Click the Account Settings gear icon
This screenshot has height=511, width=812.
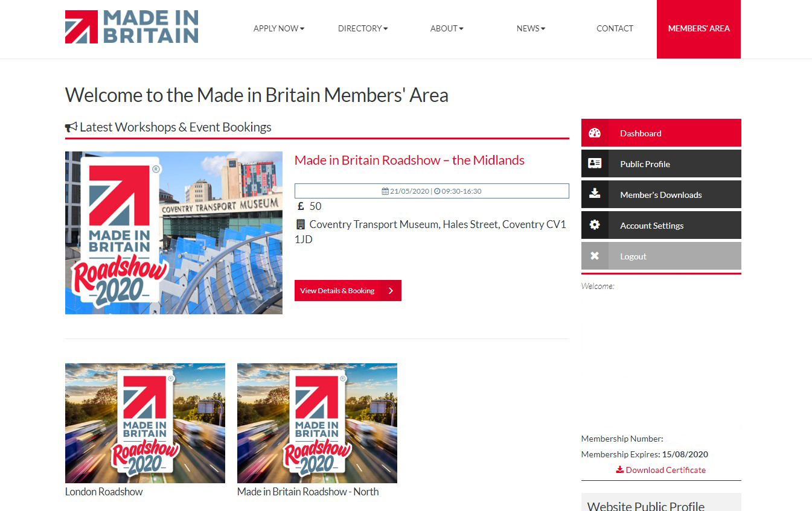tap(595, 225)
